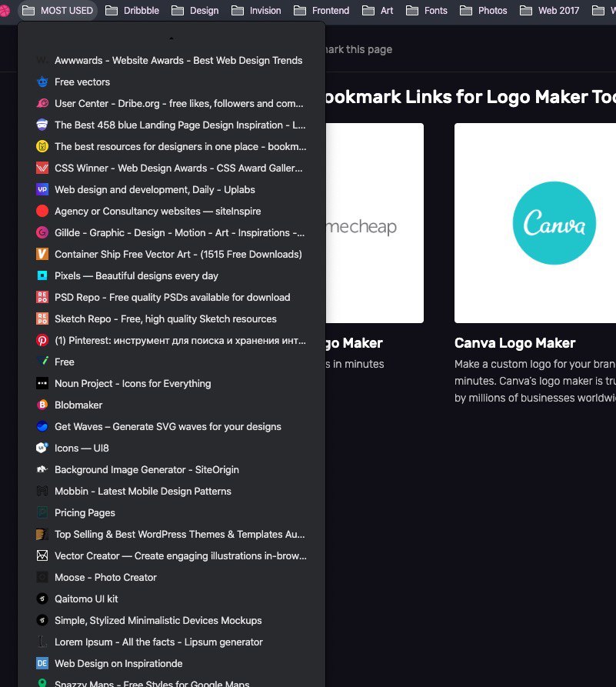Click the Noun Project dots favicon
The image size is (616, 687).
tap(42, 383)
